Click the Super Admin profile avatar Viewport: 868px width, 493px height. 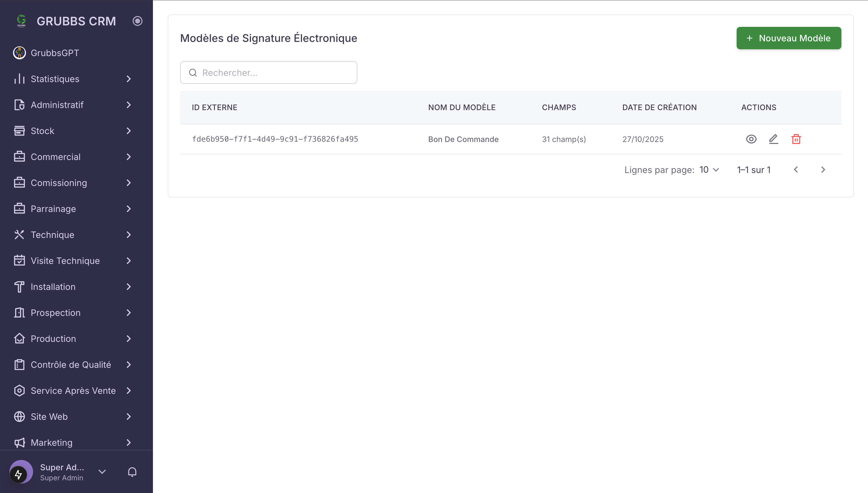coord(21,472)
